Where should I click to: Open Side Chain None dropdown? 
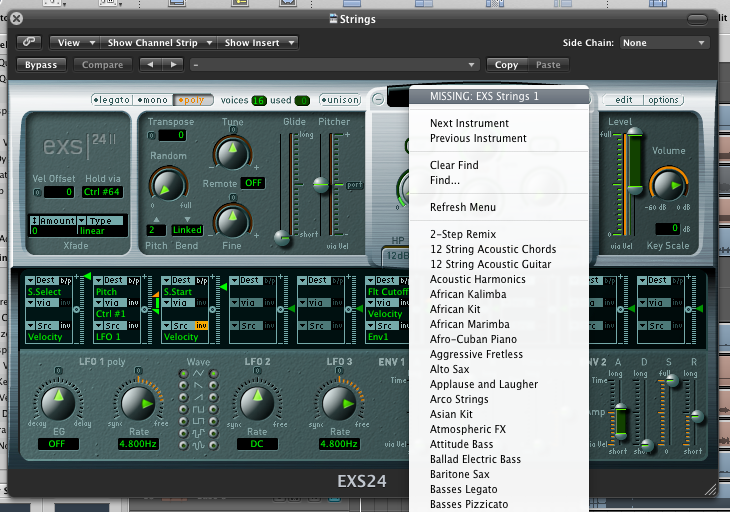664,42
